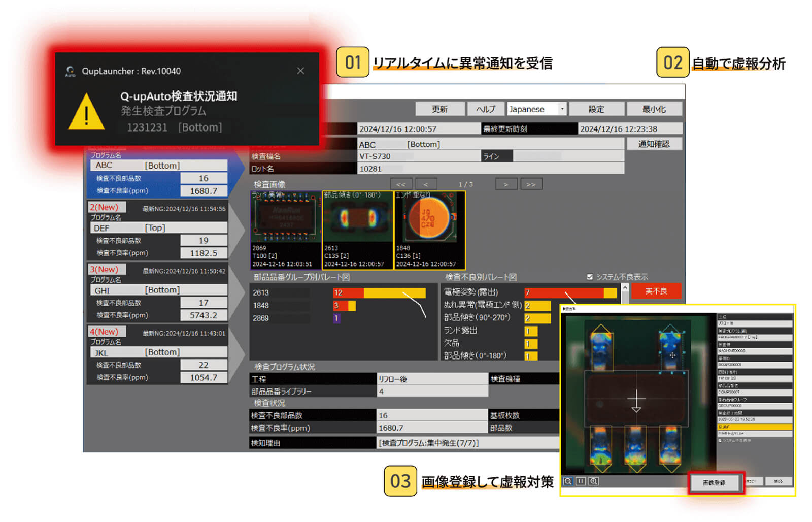Click the 更新 refresh button
This screenshot has width=812, height=522.
coord(440,109)
